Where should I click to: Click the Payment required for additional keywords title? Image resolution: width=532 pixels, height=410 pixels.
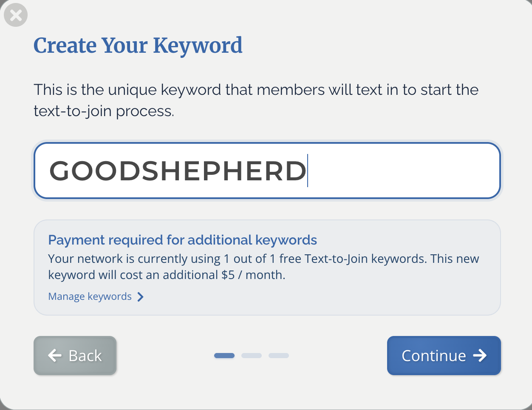[183, 240]
